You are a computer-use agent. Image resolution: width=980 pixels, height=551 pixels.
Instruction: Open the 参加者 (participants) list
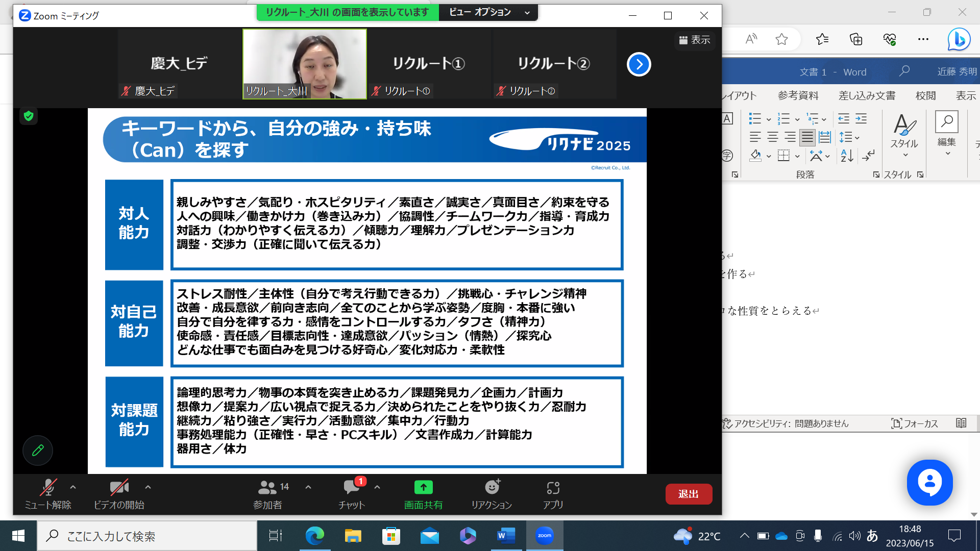tap(268, 494)
